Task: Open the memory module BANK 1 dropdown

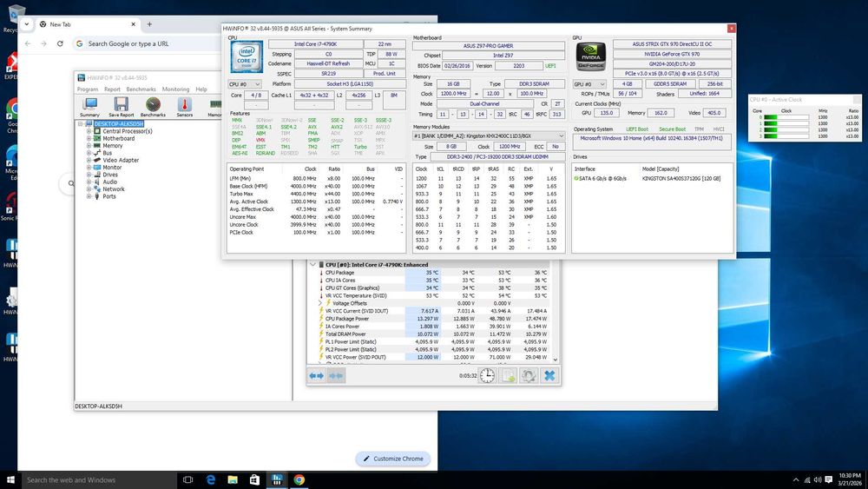Action: point(488,135)
